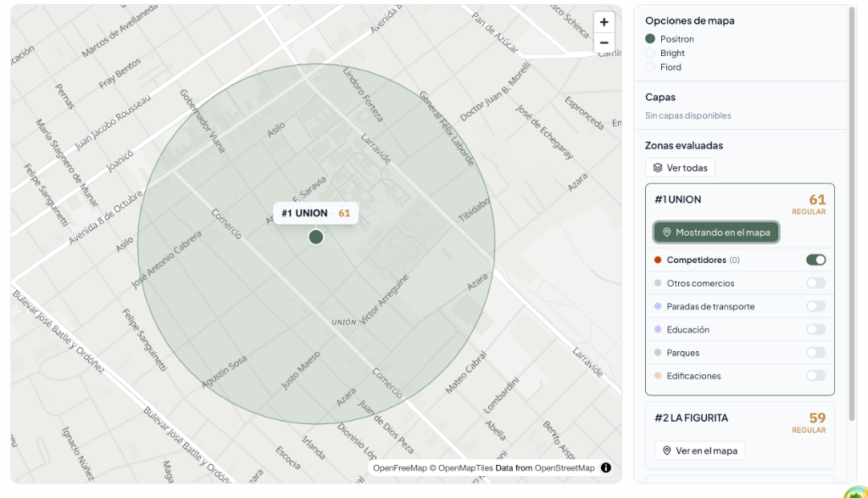Turn on the Educación layer
This screenshot has height=498, width=868.
click(816, 330)
